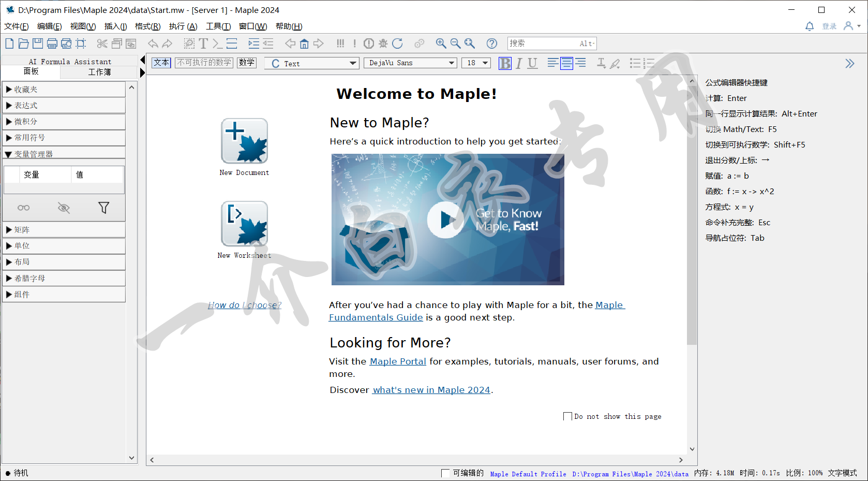Switch to 数学 input mode button

pos(247,63)
